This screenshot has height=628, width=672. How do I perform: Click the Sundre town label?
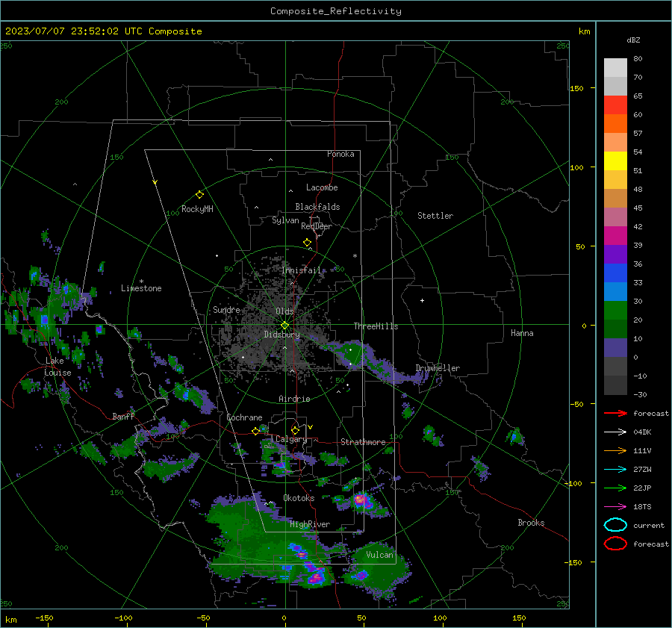[x=226, y=309]
